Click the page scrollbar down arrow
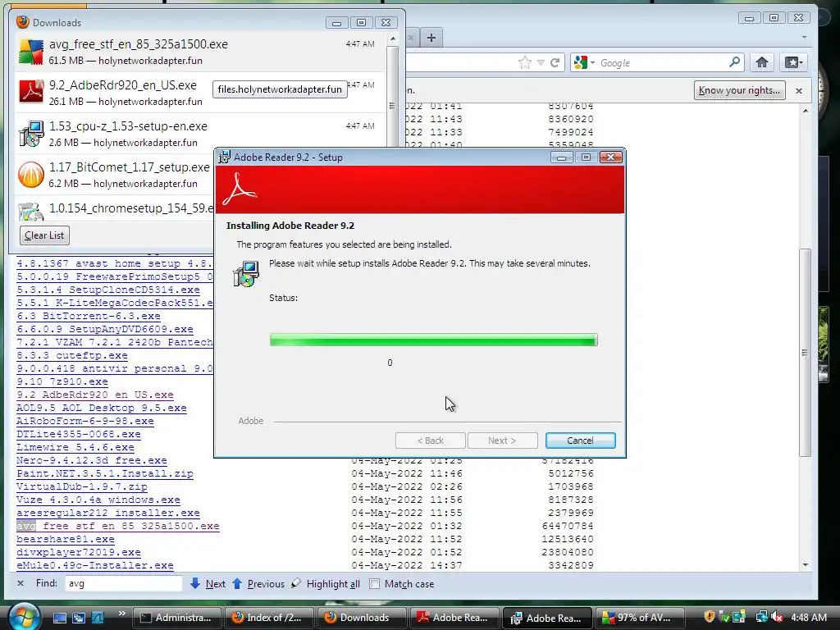Image resolution: width=840 pixels, height=630 pixels. click(806, 565)
